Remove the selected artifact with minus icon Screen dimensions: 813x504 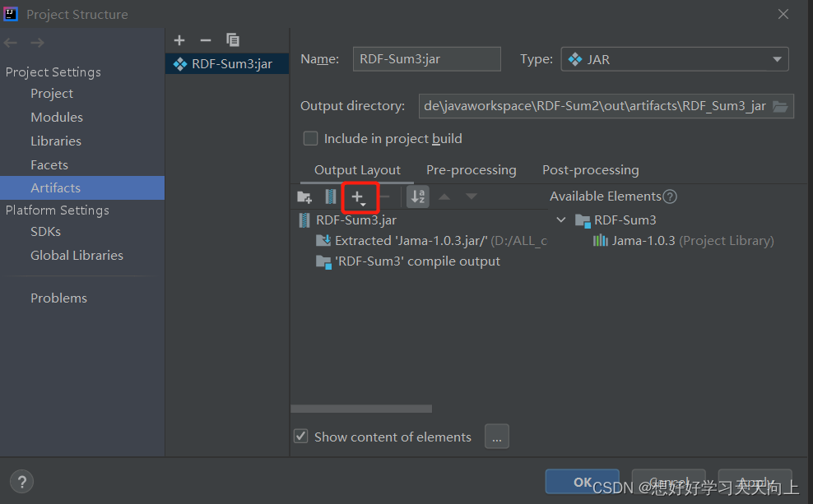[206, 40]
